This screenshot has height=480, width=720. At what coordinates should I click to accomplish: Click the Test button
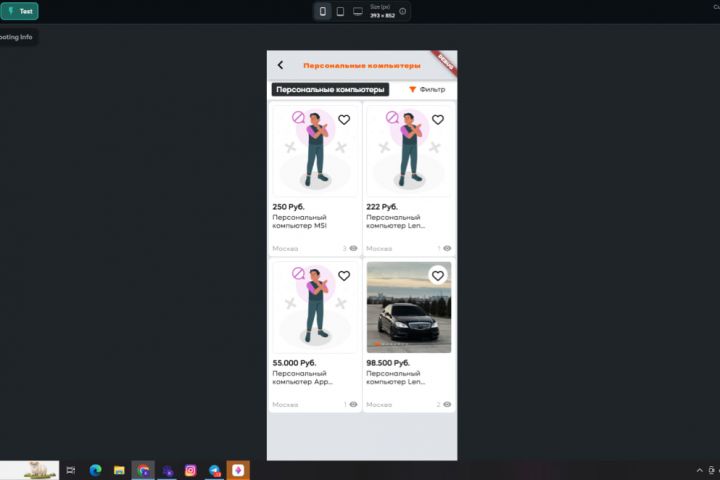pos(19,11)
